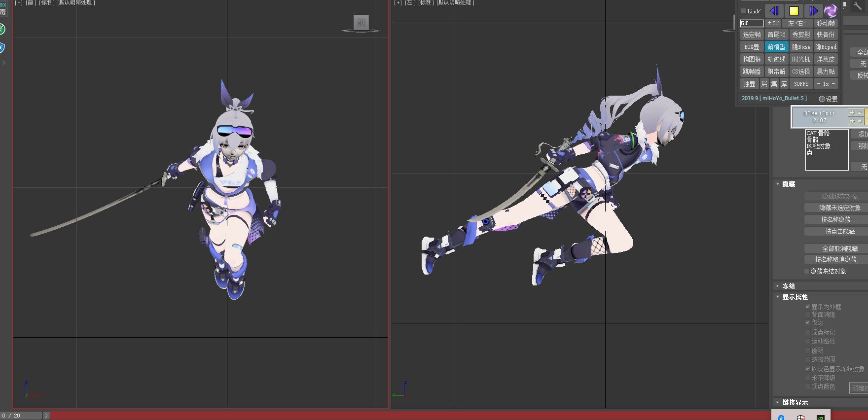This screenshot has height=420, width=868.
Task: Click the 5f frame input field
Action: tap(752, 23)
